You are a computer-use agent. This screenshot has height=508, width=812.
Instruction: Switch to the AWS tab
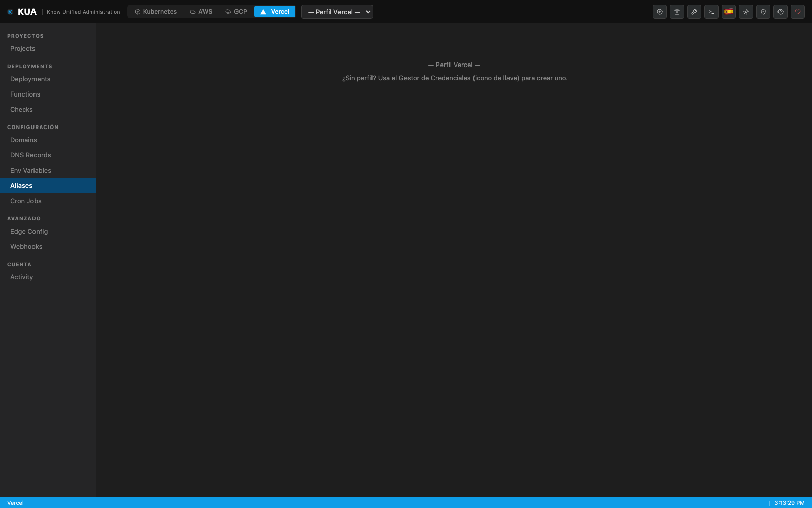tap(201, 12)
